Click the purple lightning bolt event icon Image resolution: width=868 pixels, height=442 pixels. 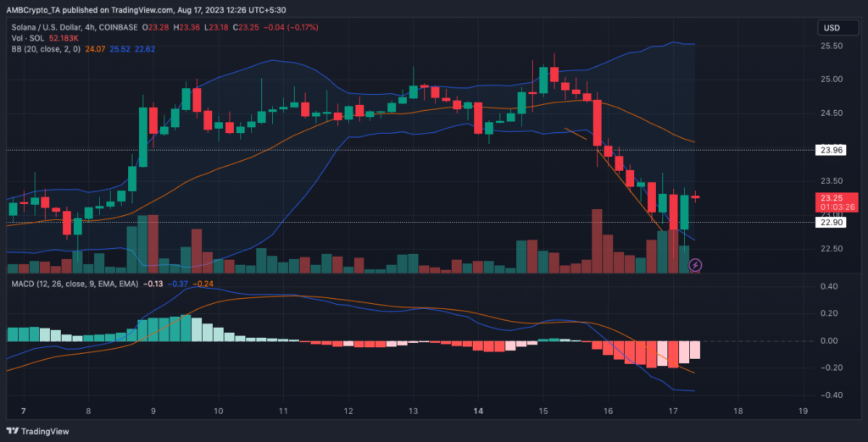coord(695,264)
